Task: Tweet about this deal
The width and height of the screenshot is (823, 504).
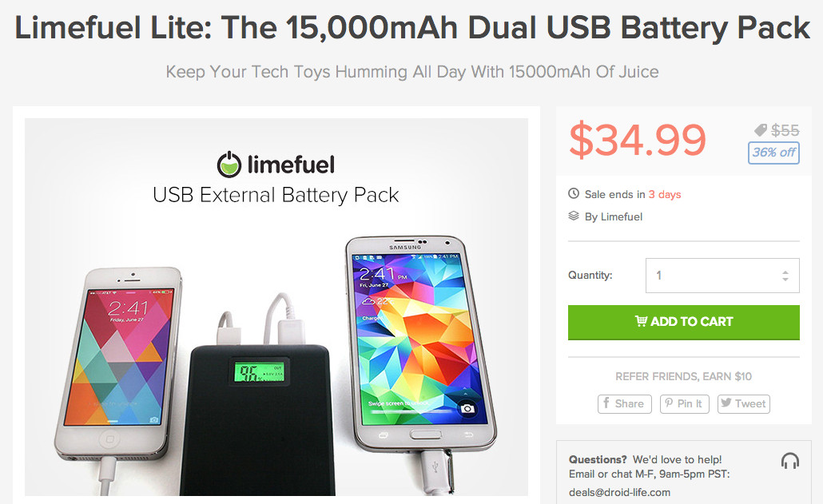Action: (x=743, y=404)
